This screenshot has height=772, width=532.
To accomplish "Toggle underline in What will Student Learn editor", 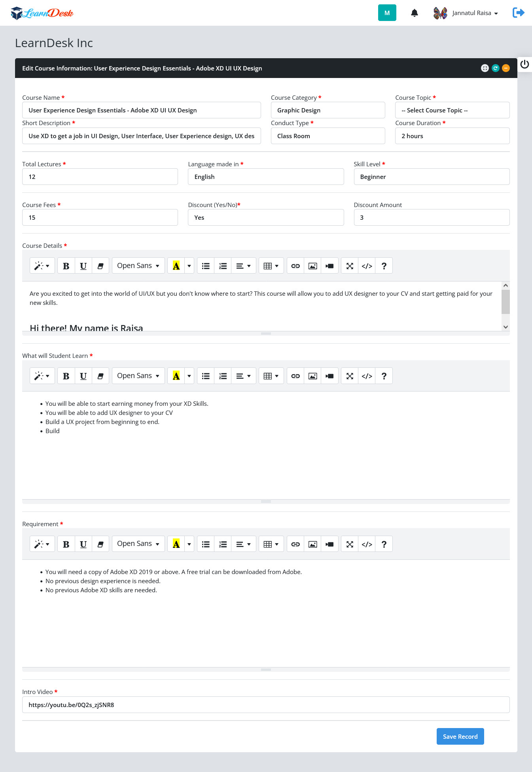I will pyautogui.click(x=83, y=376).
